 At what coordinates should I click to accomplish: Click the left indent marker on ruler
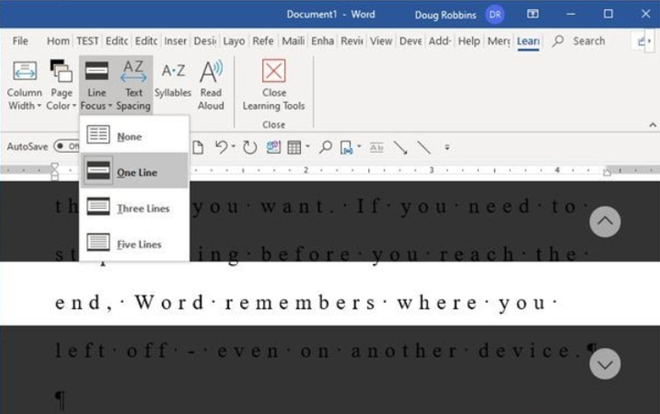(55, 171)
